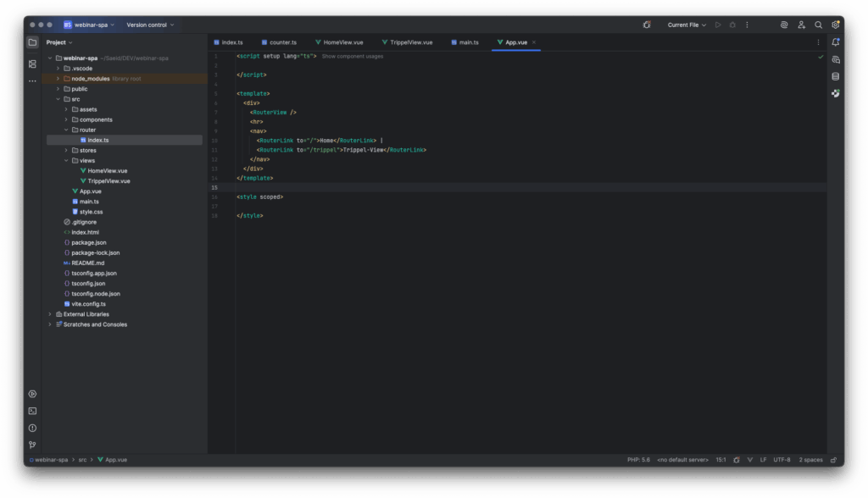Open the Current File run configuration dropdown
This screenshot has height=498, width=868.
[687, 25]
